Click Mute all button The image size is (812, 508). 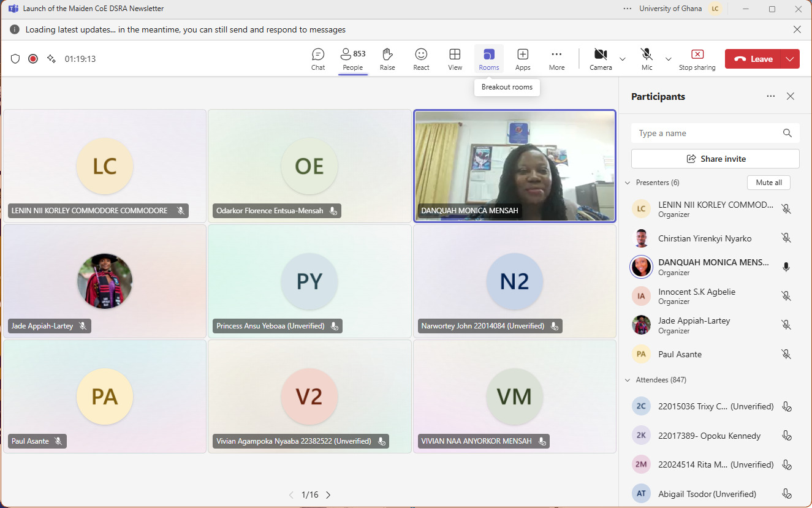point(768,183)
